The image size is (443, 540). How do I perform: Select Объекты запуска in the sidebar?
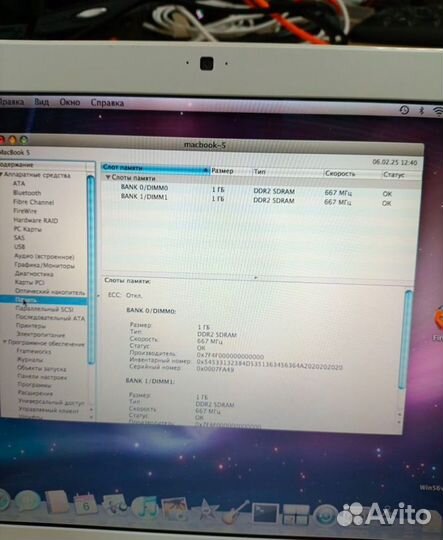42,368
